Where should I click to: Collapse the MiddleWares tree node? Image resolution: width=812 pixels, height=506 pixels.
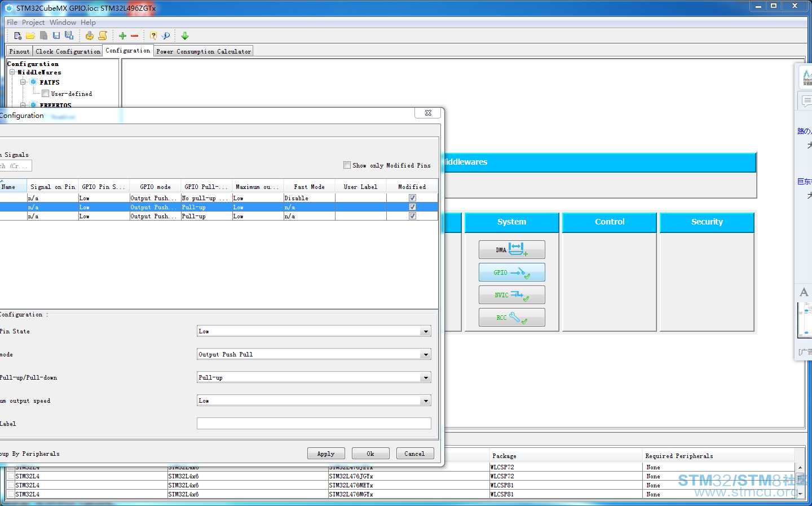(x=12, y=72)
